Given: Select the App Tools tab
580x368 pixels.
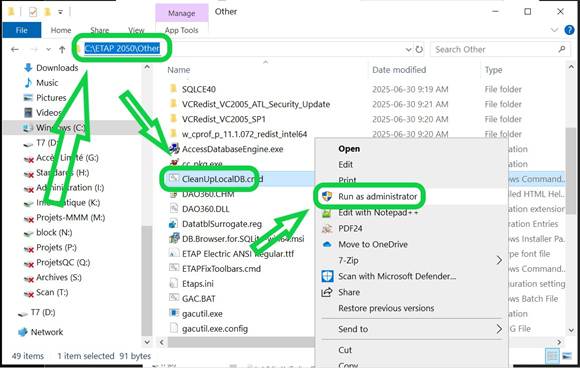Looking at the screenshot, I should coord(181,30).
